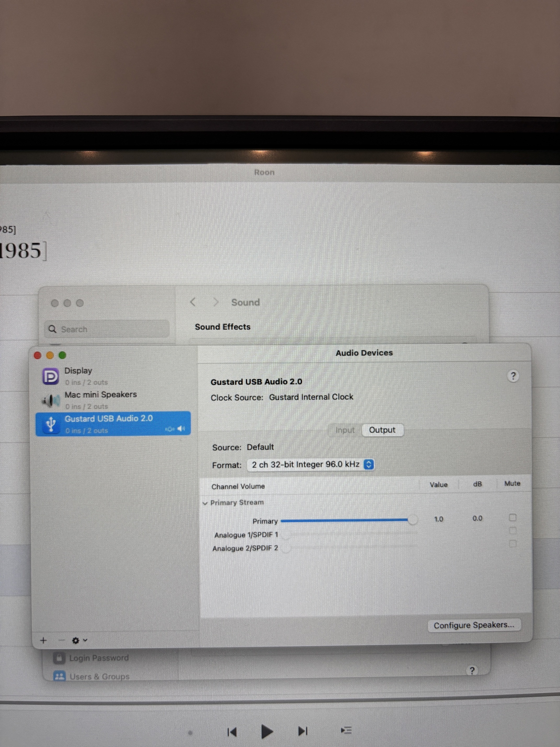560x747 pixels.
Task: Add a device with the plus button
Action: click(x=43, y=640)
